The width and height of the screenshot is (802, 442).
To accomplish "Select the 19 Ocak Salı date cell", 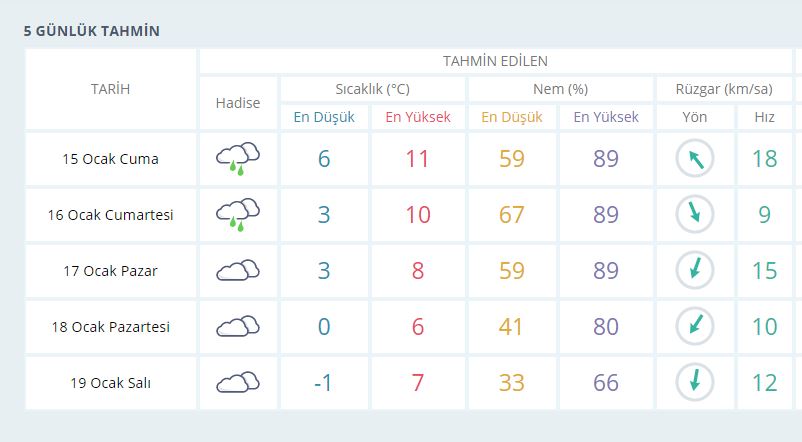I will pos(110,382).
